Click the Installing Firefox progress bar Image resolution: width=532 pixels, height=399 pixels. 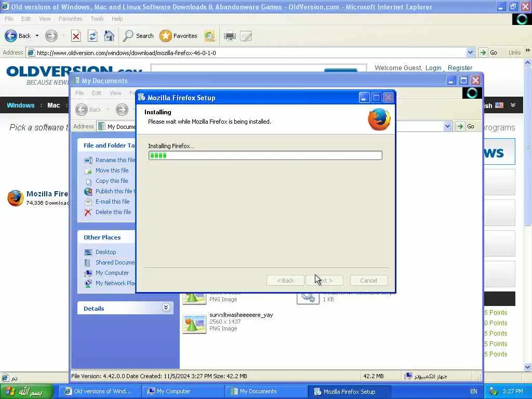click(x=265, y=155)
